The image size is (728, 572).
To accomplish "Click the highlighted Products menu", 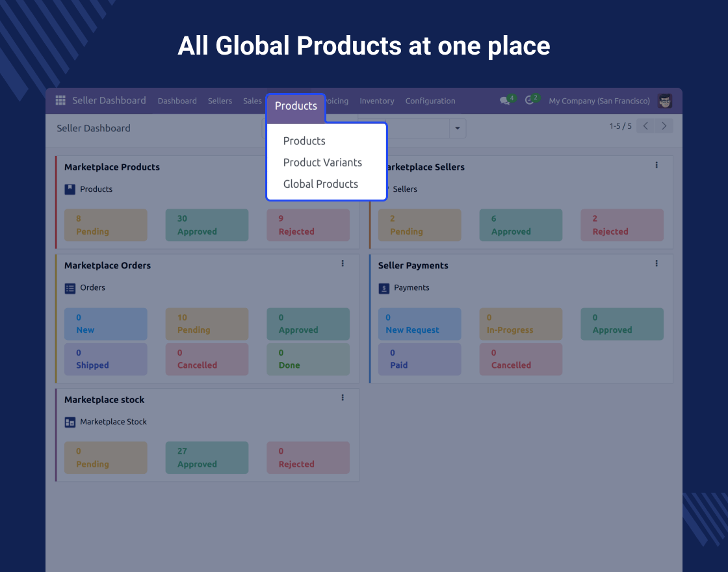I will [296, 106].
